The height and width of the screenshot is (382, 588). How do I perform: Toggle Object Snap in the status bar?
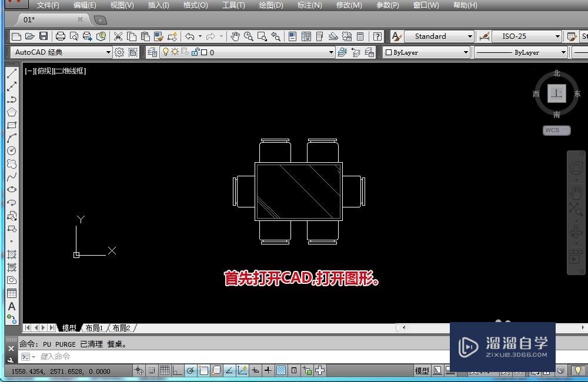coord(203,371)
